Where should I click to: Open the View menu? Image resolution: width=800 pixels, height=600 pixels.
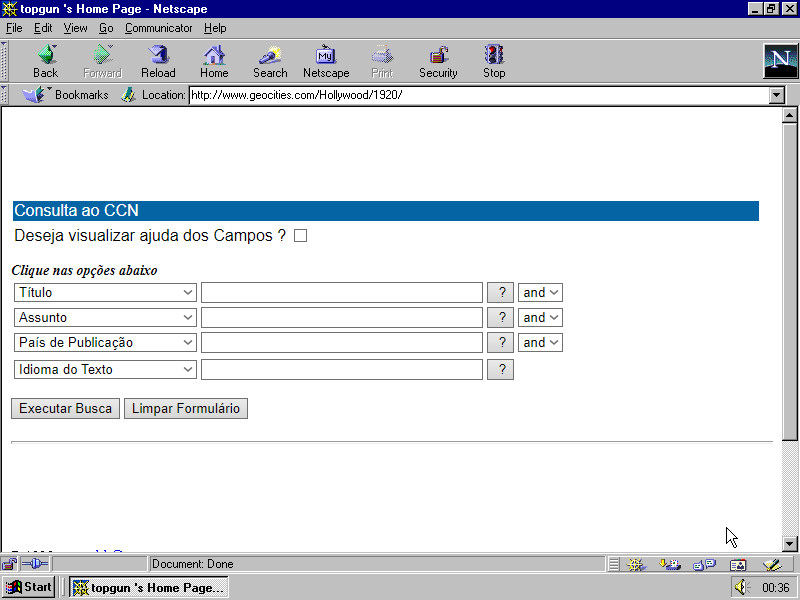[75, 28]
